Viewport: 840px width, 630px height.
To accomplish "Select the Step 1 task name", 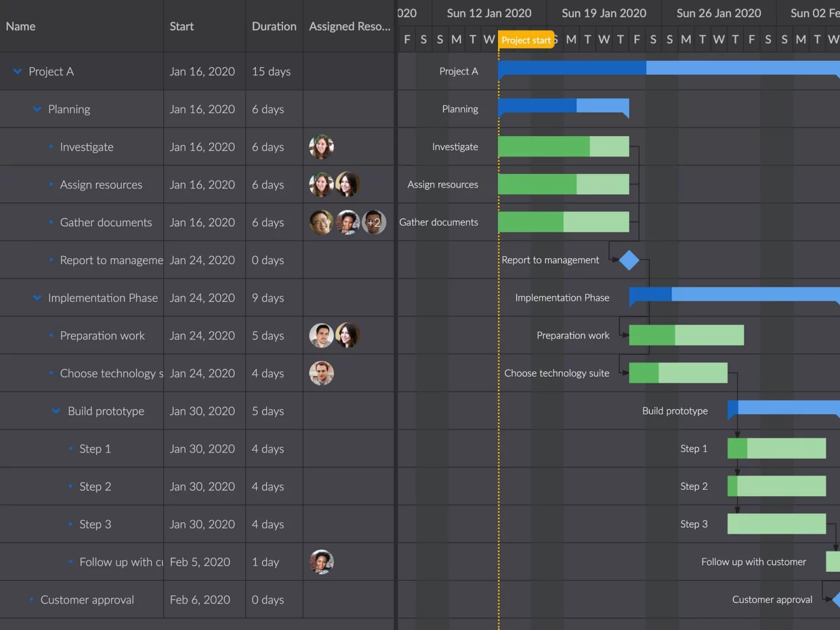I will click(95, 449).
